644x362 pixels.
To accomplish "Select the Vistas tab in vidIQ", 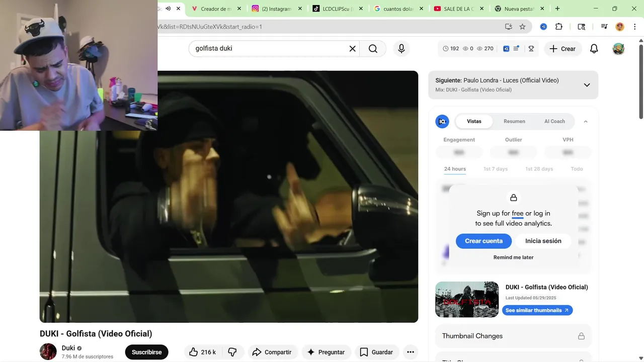I will click(x=474, y=121).
